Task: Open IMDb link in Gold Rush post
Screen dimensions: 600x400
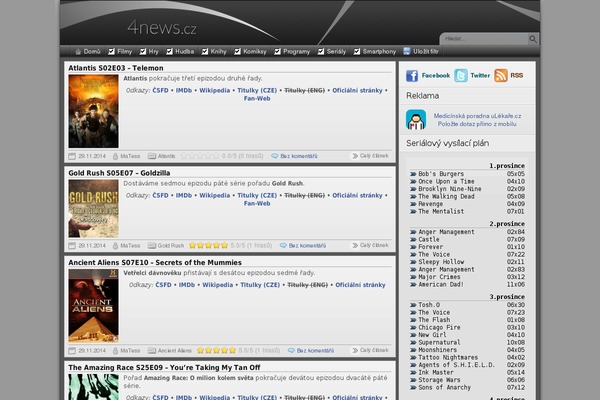Action: [x=184, y=196]
